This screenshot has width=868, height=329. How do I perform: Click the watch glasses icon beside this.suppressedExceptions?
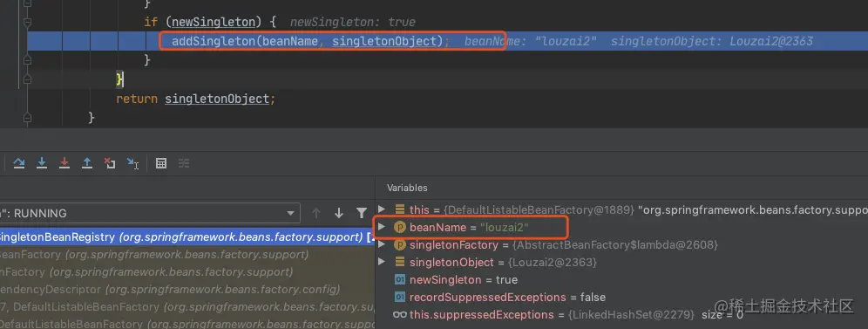point(400,314)
